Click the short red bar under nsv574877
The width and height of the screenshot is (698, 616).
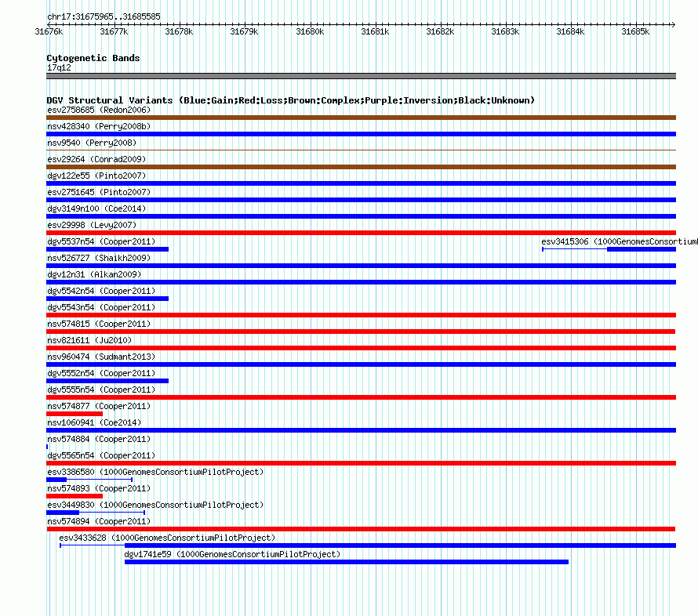pyautogui.click(x=75, y=414)
